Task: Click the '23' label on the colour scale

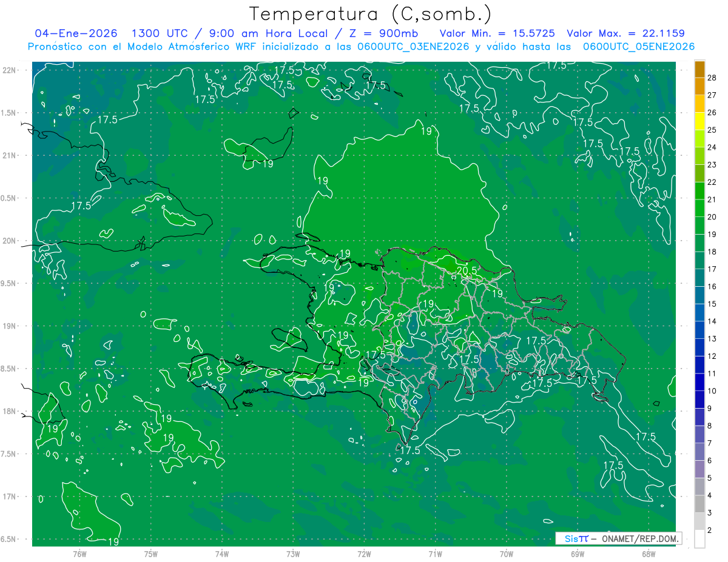Action: pos(712,165)
